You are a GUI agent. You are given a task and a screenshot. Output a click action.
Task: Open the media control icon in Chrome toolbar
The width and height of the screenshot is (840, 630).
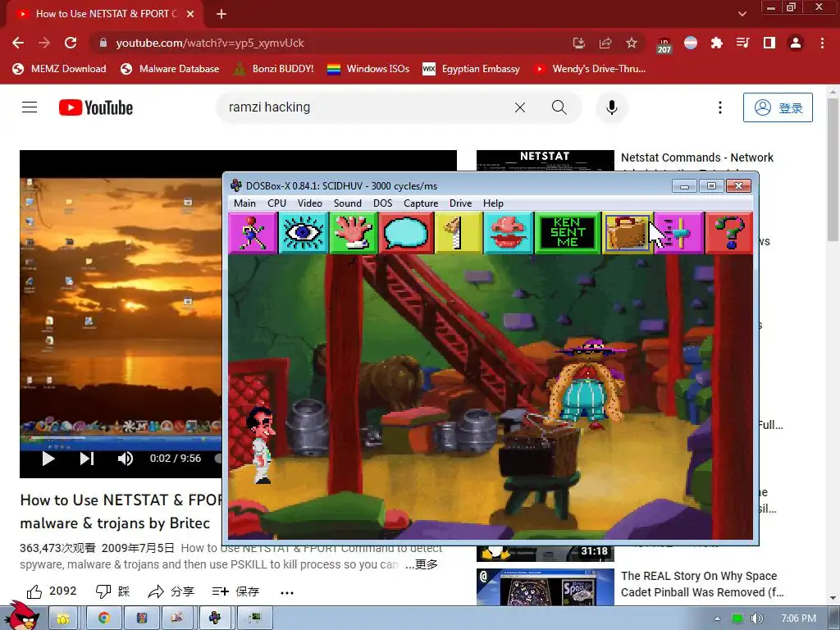[743, 43]
